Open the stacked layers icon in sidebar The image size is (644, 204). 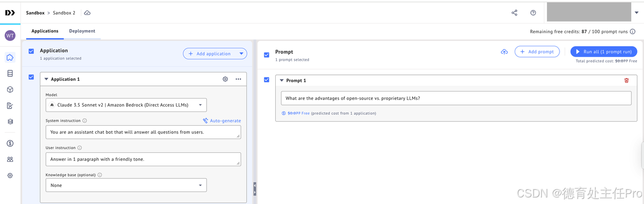(x=10, y=122)
